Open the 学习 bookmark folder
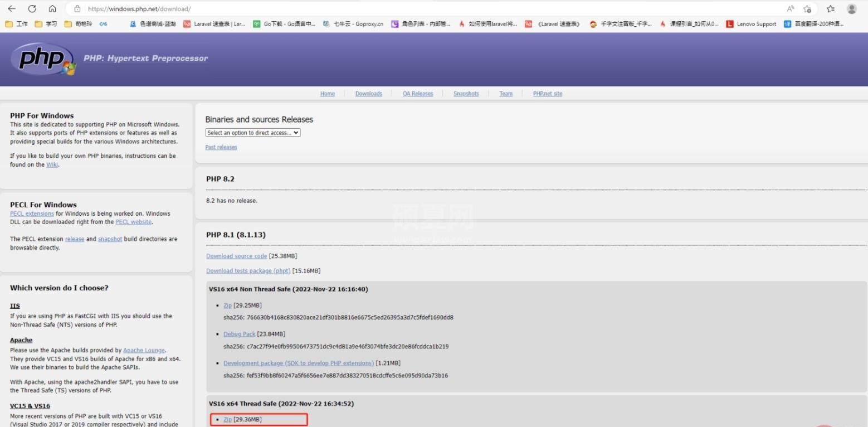The image size is (868, 427). pos(47,24)
